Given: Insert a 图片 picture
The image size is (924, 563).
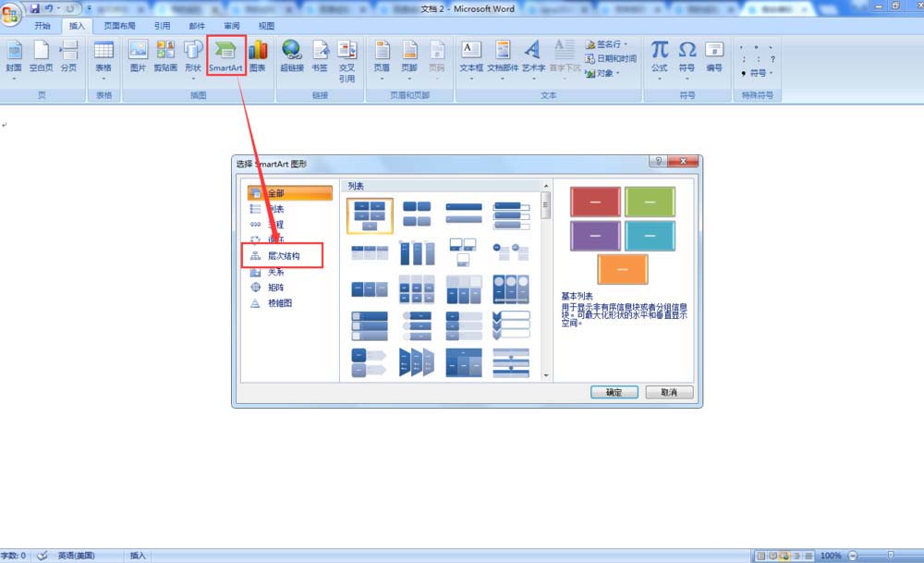Looking at the screenshot, I should tap(138, 57).
